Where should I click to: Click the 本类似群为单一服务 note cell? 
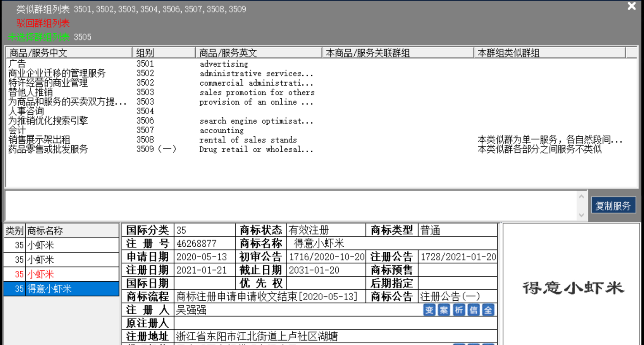click(x=550, y=140)
